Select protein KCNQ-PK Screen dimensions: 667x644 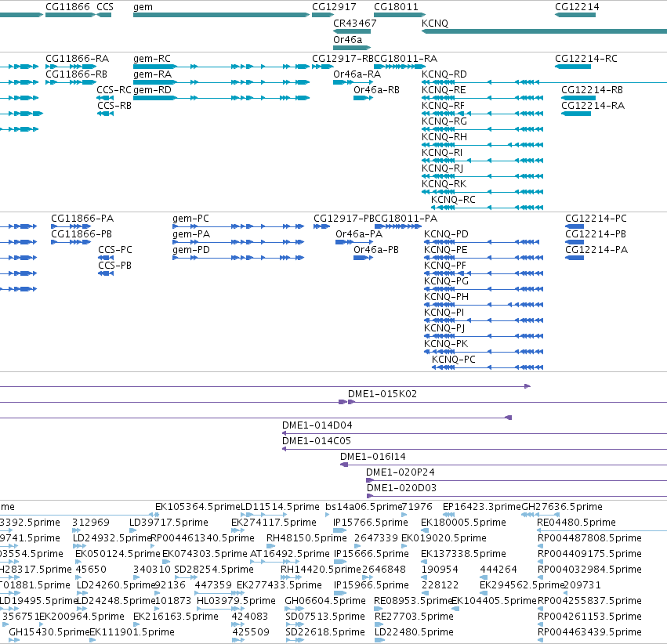pyautogui.click(x=484, y=352)
